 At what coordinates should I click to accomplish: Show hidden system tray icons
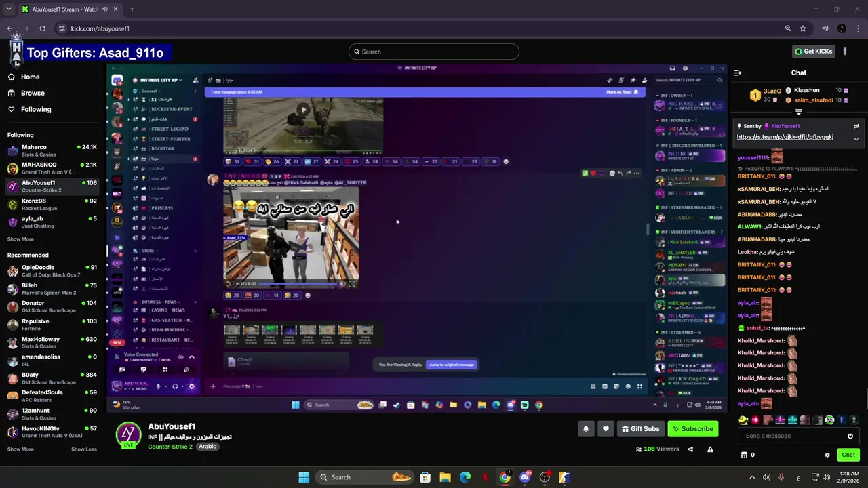752,477
